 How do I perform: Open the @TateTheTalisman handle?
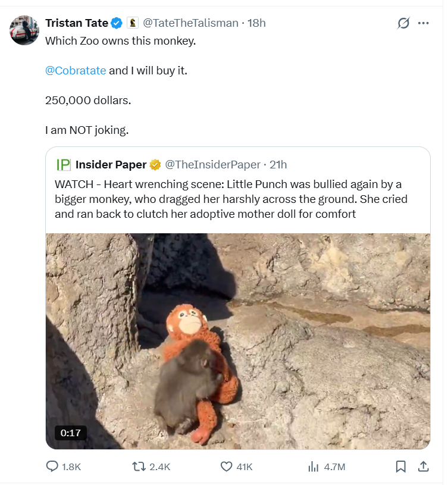190,23
